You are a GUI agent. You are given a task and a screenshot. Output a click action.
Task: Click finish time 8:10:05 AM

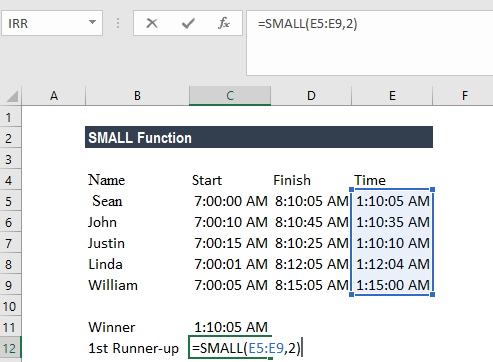point(311,201)
